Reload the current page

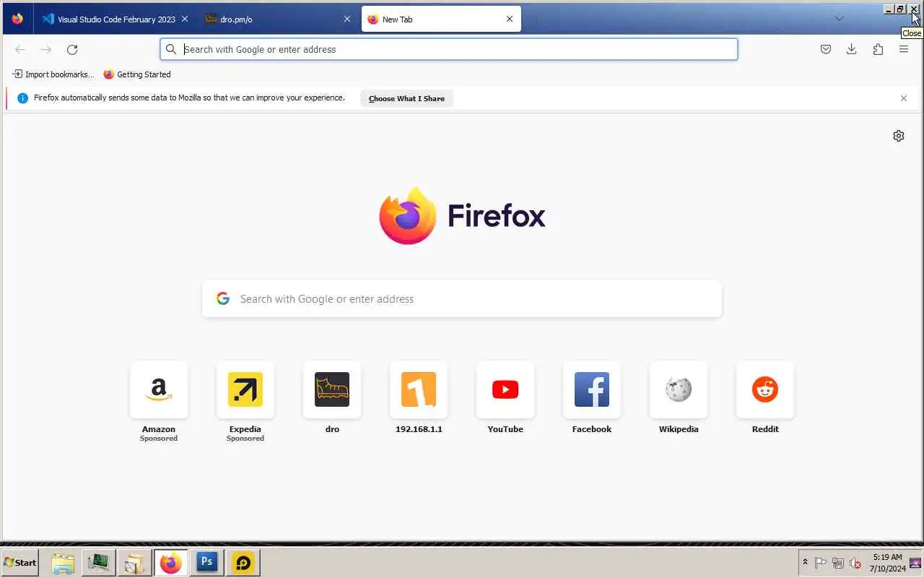[72, 49]
